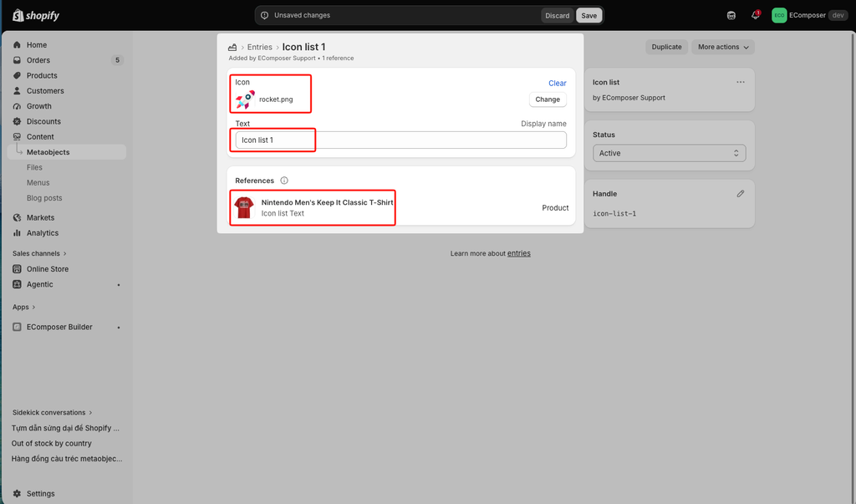This screenshot has width=856, height=504.
Task: Open the Customers person icon
Action: point(17,90)
